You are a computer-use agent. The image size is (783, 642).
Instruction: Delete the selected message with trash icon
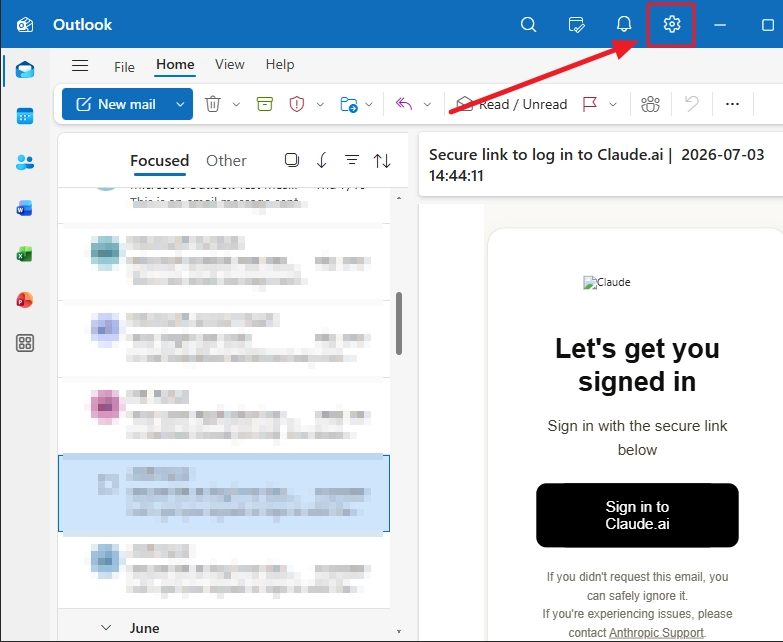tap(213, 104)
